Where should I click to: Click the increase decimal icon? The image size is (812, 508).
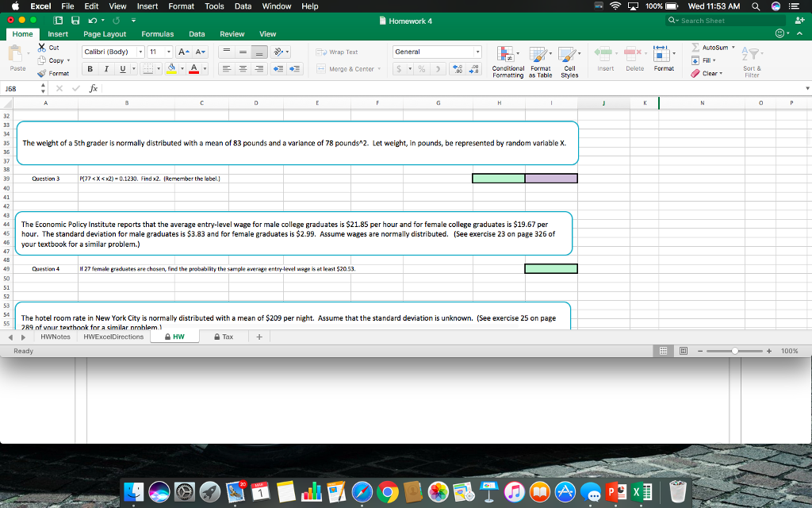click(458, 68)
